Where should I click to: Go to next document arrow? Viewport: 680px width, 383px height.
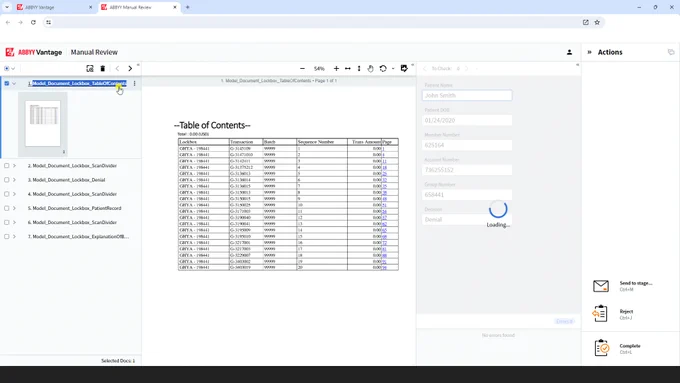(130, 69)
